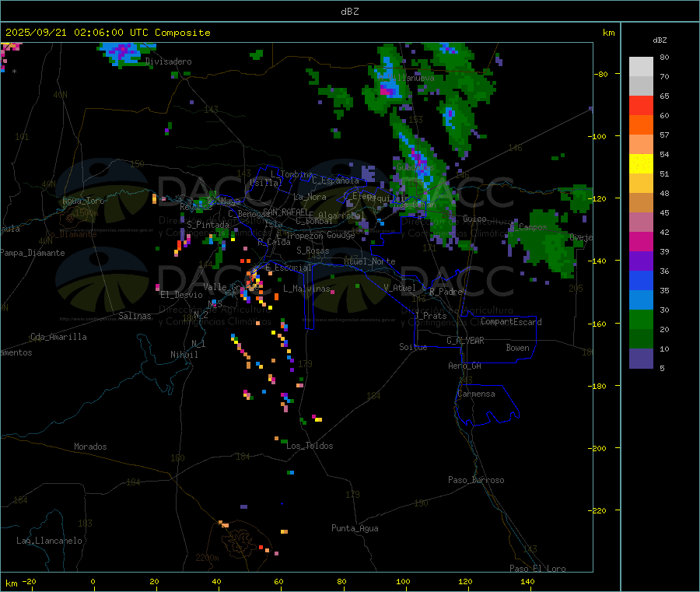
Task: Click the 'SAN_RAFAEL' city label
Action: [x=285, y=212]
